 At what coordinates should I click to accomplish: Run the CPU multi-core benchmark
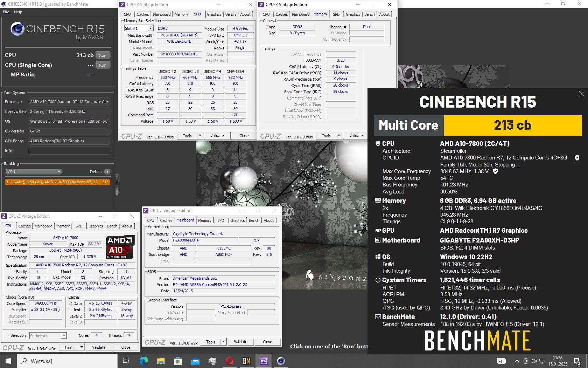pyautogui.click(x=103, y=55)
